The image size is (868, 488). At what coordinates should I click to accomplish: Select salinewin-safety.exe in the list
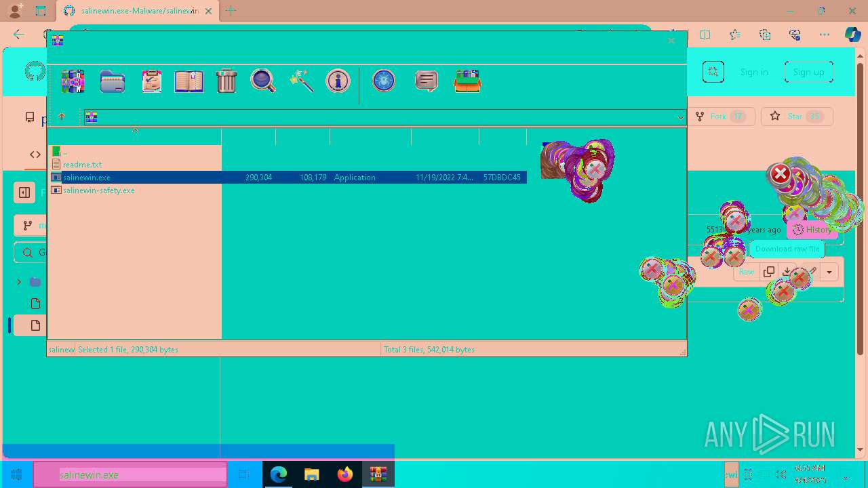coord(98,190)
